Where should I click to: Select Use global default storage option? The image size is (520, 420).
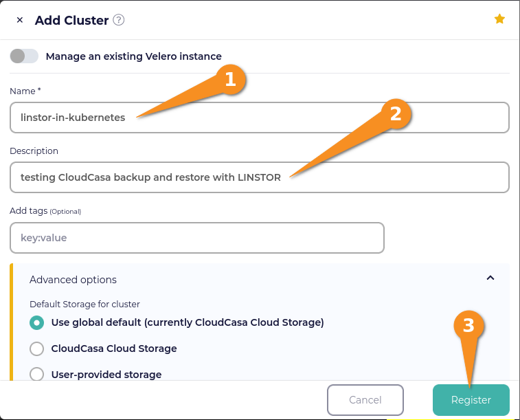pyautogui.click(x=36, y=322)
